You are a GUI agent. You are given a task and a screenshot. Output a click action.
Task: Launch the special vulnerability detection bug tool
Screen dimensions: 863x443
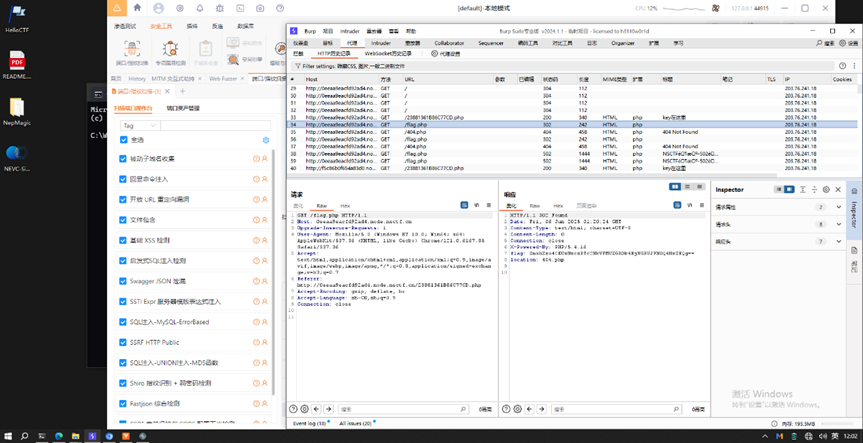click(x=170, y=52)
